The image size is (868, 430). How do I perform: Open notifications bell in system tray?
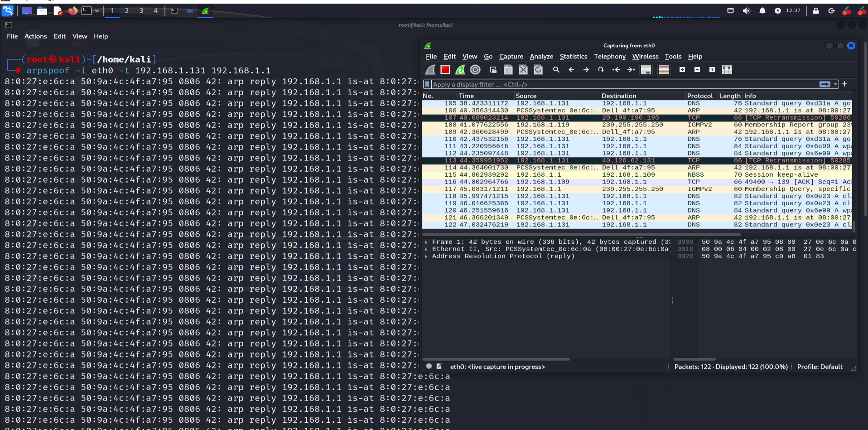[x=762, y=11]
